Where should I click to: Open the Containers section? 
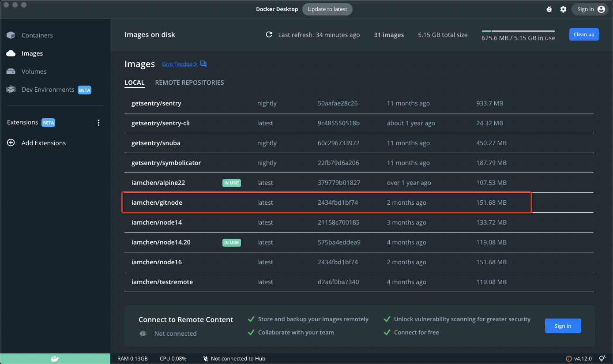coord(37,35)
